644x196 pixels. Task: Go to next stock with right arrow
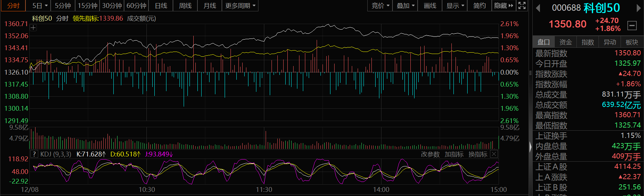click(x=638, y=8)
